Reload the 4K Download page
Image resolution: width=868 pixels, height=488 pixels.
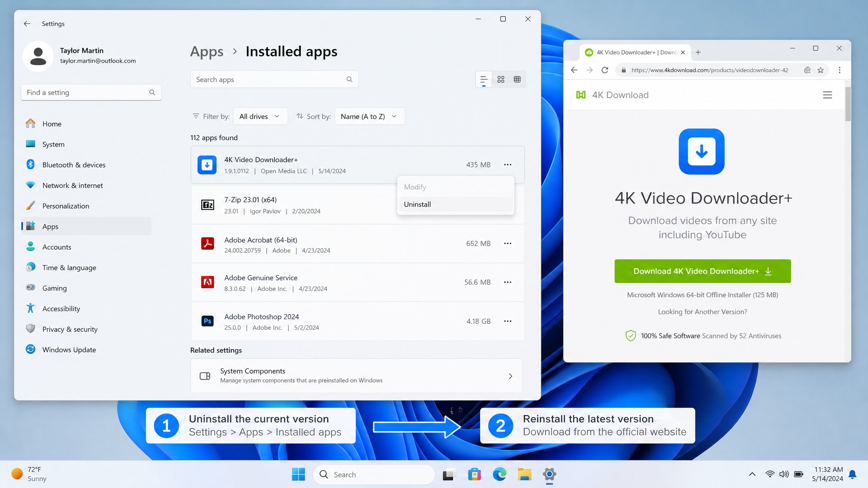[605, 70]
